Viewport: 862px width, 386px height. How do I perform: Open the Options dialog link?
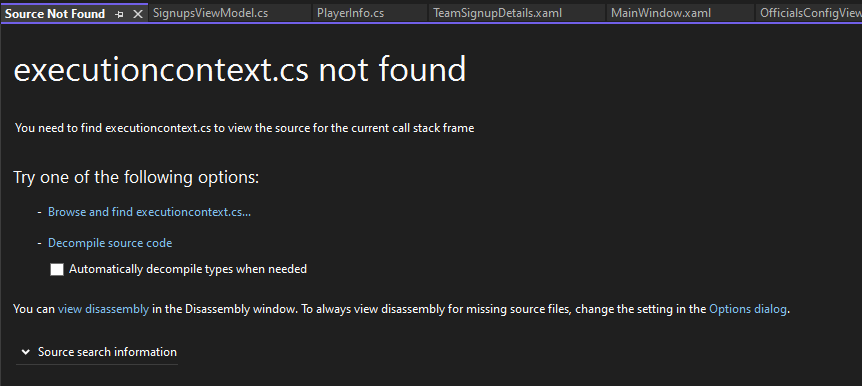point(748,309)
